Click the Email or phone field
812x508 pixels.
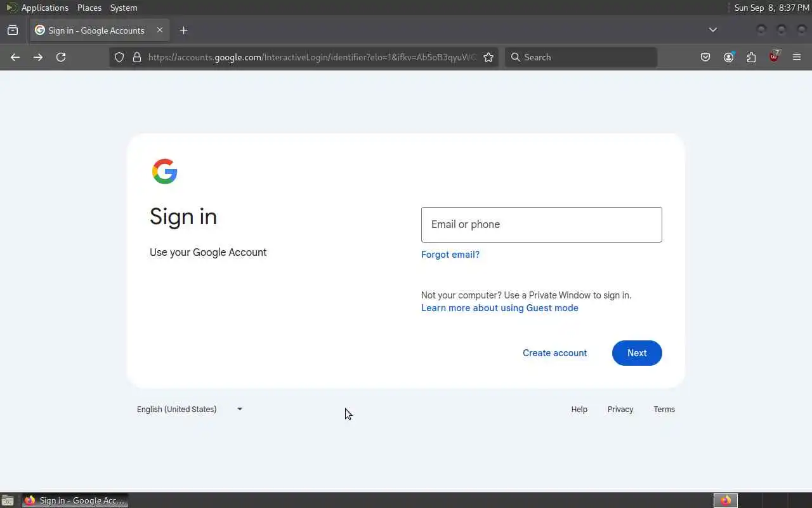(542, 225)
